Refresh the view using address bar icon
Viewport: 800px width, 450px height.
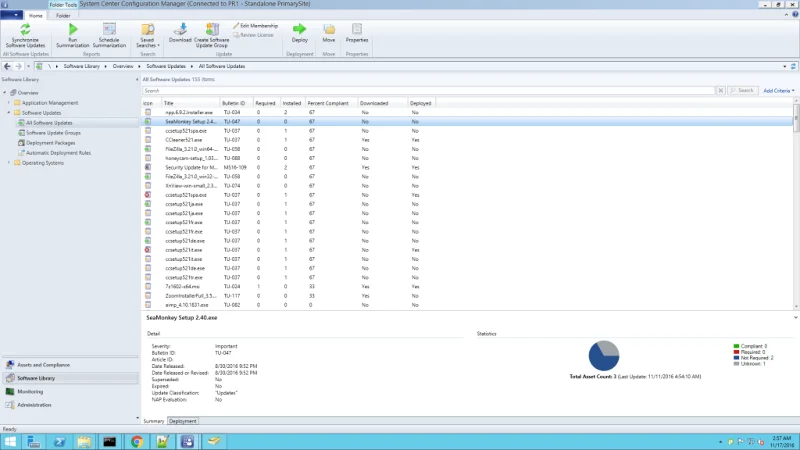[x=793, y=66]
